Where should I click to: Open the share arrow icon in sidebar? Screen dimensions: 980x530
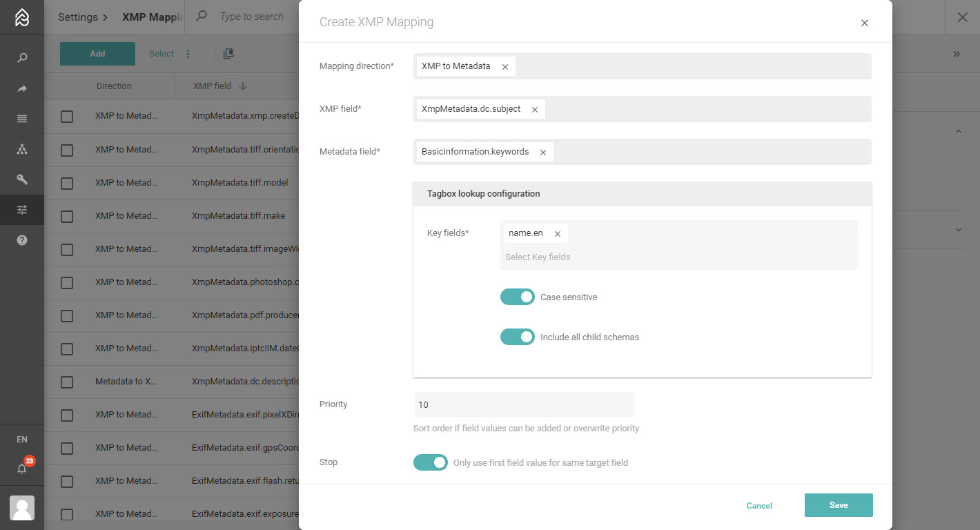coord(22,89)
